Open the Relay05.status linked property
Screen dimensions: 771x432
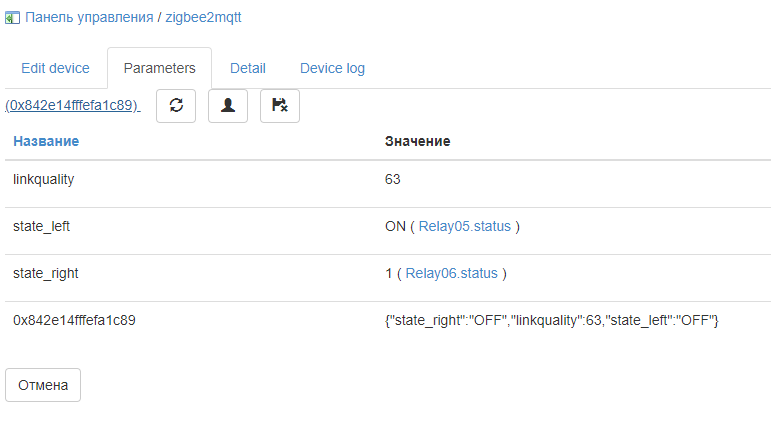pos(465,227)
